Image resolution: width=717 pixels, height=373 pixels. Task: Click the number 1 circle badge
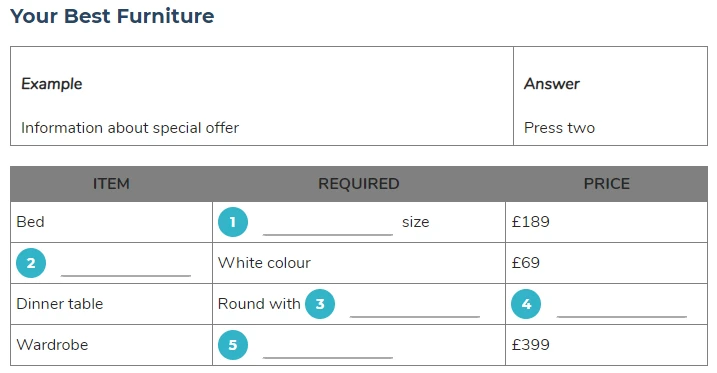(x=233, y=222)
